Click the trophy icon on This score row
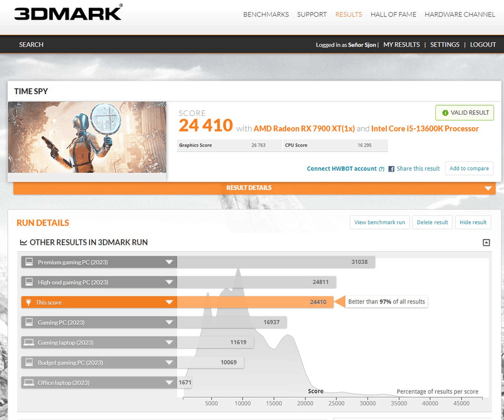504x420 pixels. (x=28, y=302)
